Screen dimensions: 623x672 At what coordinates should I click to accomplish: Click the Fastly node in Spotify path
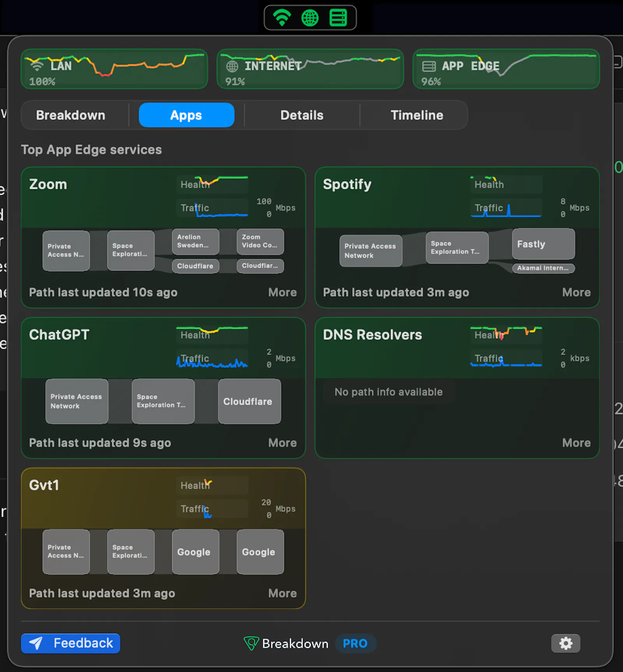[544, 244]
